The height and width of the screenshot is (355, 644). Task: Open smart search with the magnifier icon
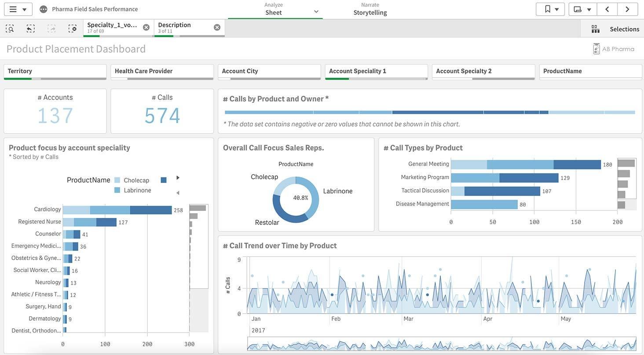9,28
